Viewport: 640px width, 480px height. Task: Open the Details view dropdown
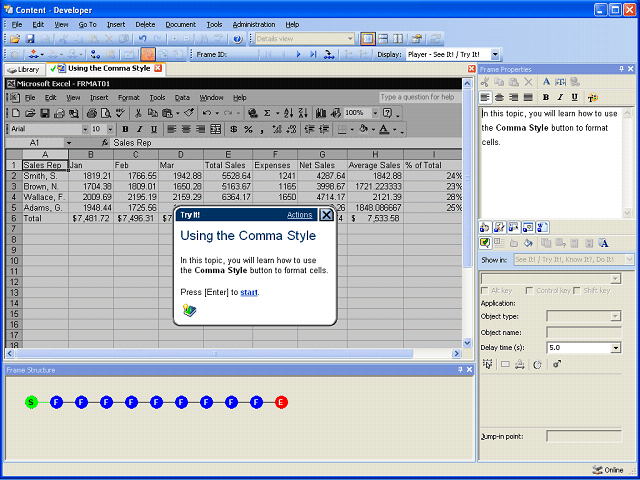pyautogui.click(x=350, y=39)
